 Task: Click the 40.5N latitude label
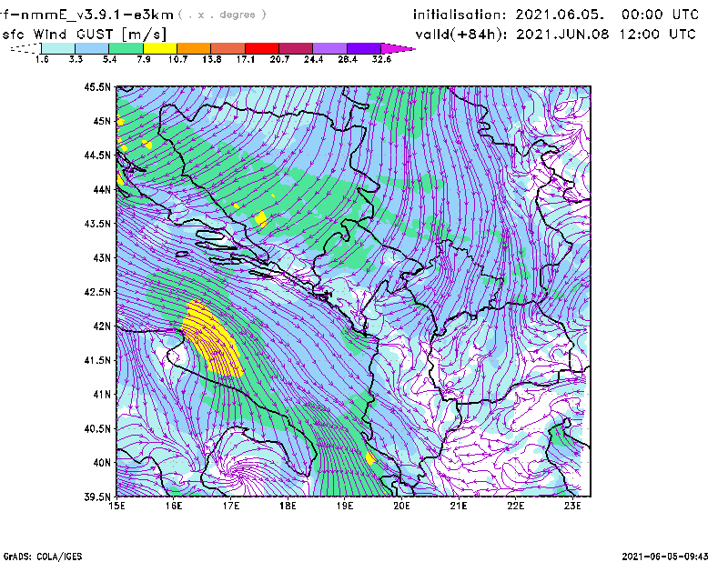[97, 429]
